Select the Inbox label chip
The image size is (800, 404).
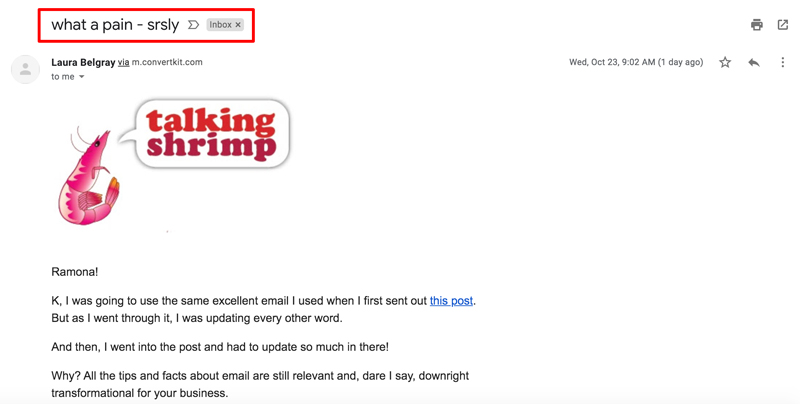(219, 25)
